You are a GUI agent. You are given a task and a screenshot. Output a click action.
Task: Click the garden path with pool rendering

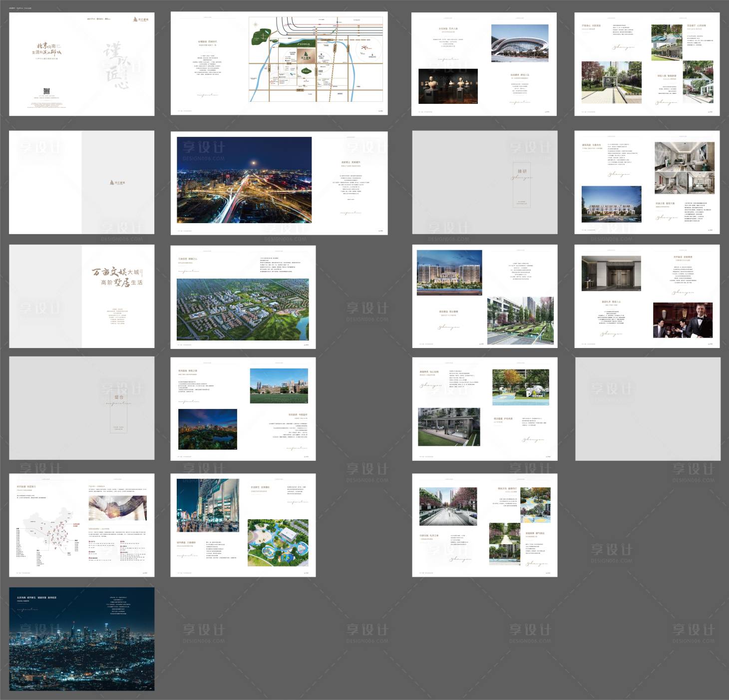[504, 544]
